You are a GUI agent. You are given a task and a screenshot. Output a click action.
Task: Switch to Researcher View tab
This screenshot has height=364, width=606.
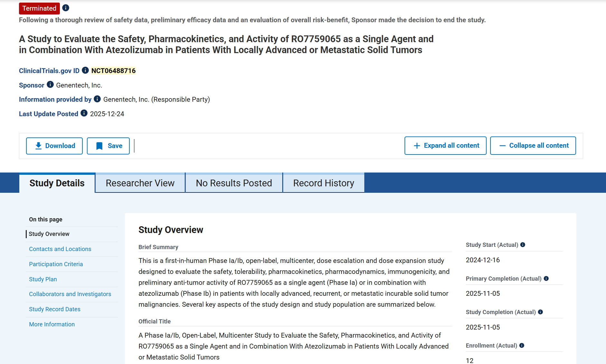pos(140,183)
